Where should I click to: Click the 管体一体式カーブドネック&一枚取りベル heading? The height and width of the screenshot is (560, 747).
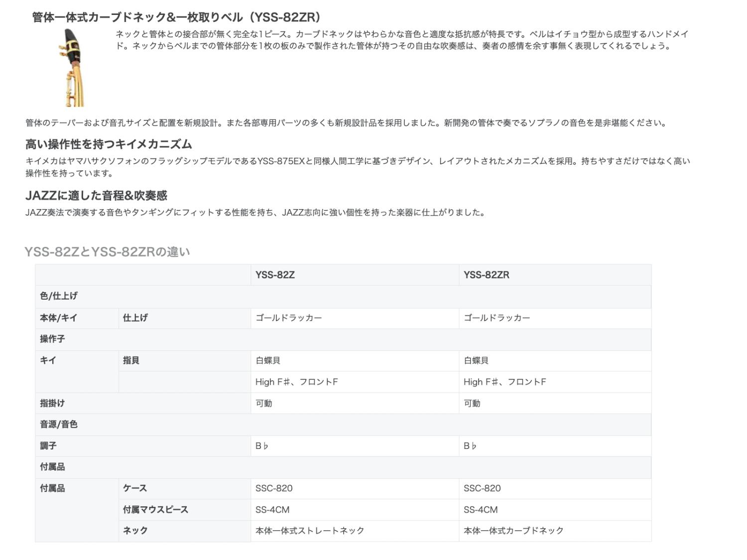tap(176, 17)
